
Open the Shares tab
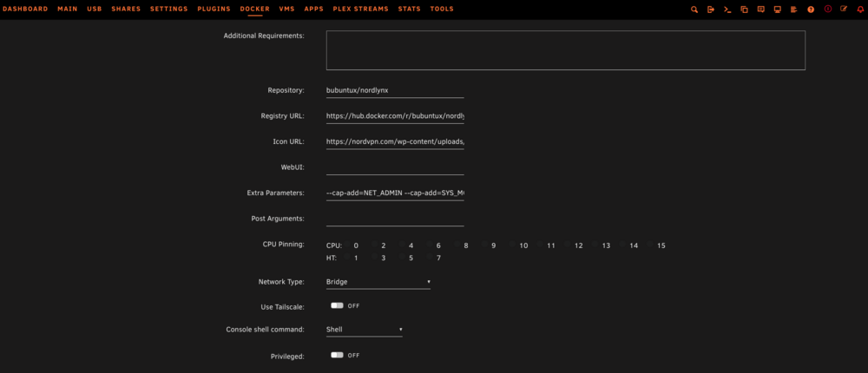[126, 9]
